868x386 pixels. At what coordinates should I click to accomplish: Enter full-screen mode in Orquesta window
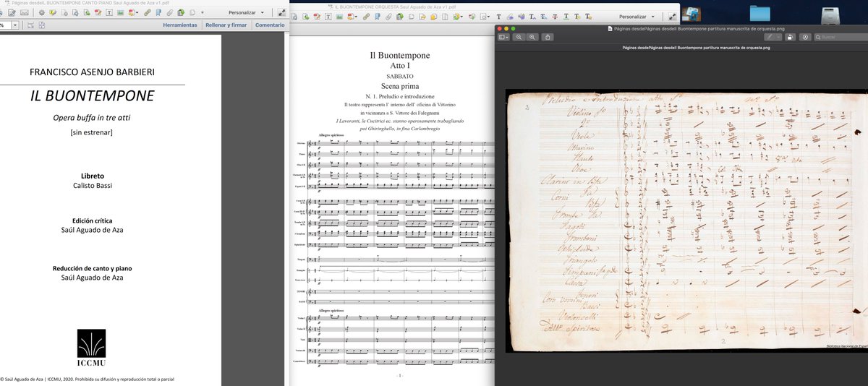[x=671, y=16]
